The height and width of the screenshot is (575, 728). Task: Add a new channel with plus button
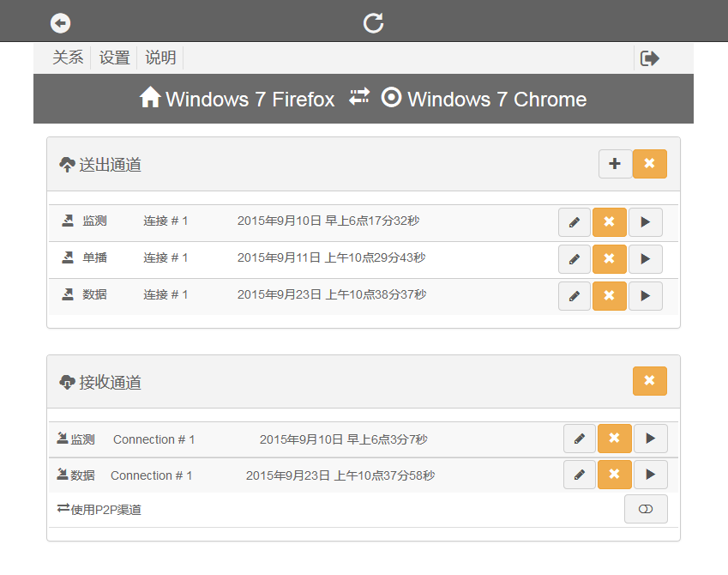click(x=615, y=164)
